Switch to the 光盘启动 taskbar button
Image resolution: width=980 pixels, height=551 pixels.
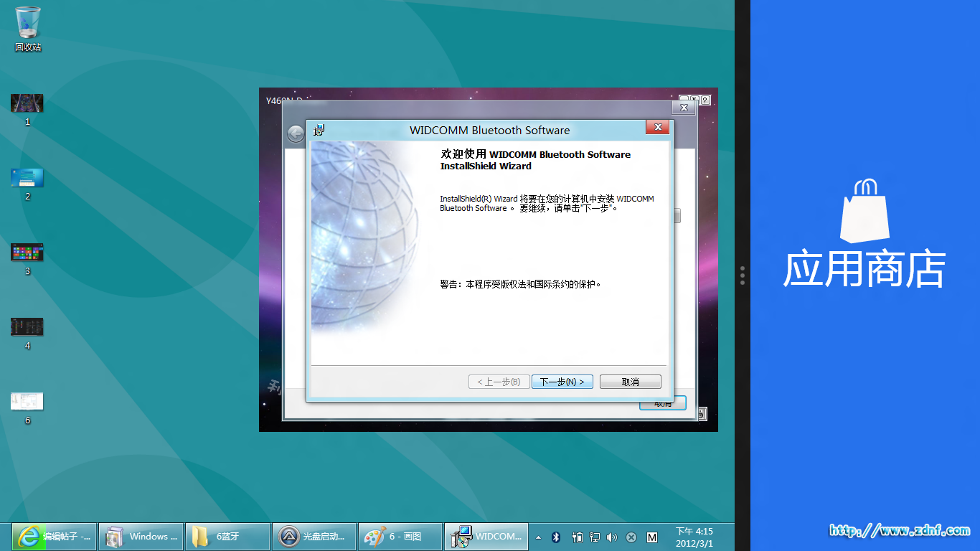click(314, 537)
